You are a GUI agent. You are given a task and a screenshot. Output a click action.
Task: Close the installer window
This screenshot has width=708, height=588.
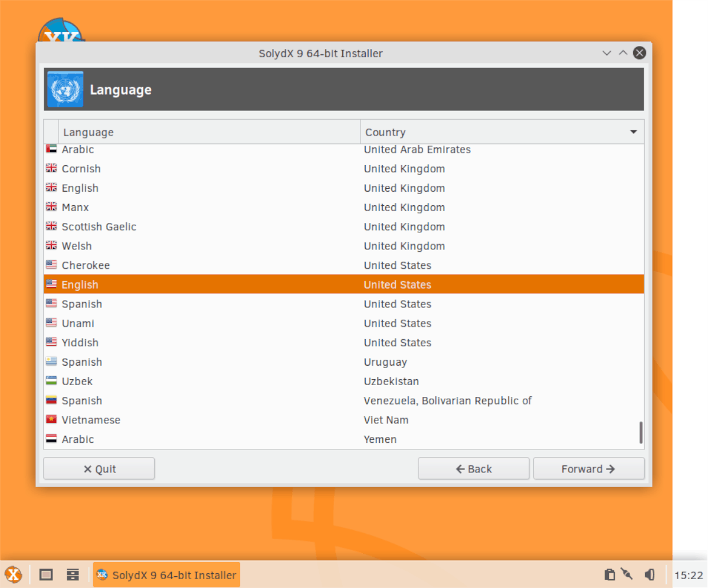(x=640, y=53)
